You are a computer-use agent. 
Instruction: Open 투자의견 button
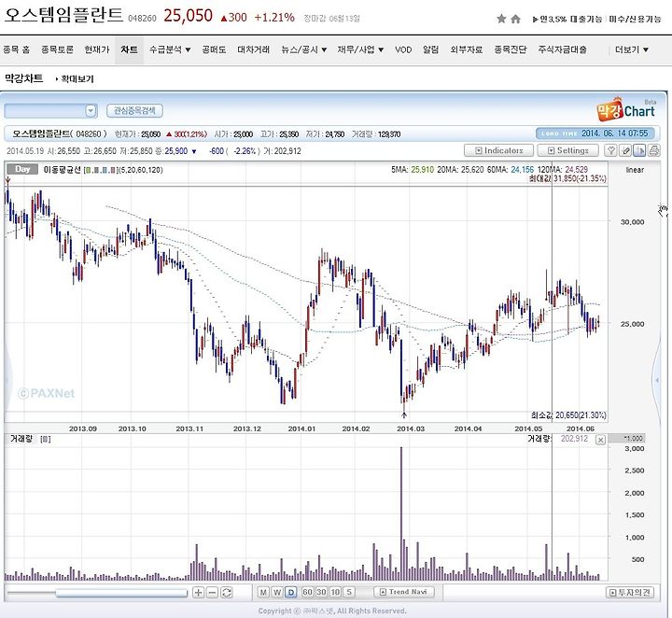[x=630, y=592]
